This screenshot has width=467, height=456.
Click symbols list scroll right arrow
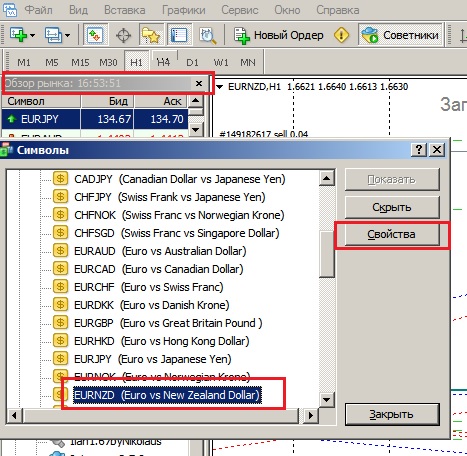pos(311,415)
